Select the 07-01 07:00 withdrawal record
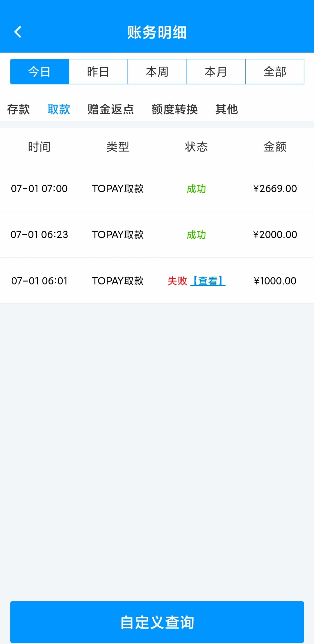The image size is (314, 644). [39, 189]
